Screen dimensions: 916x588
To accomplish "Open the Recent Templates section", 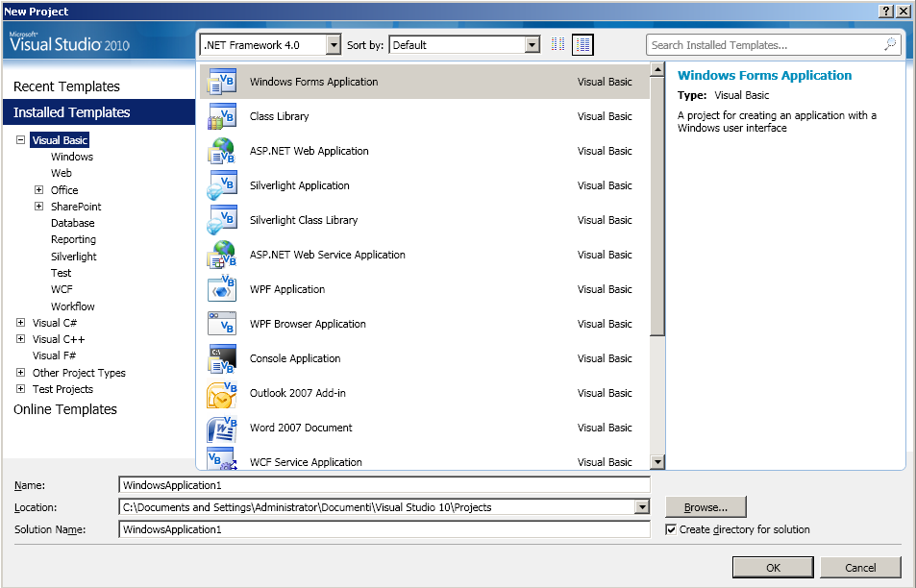I will click(66, 86).
